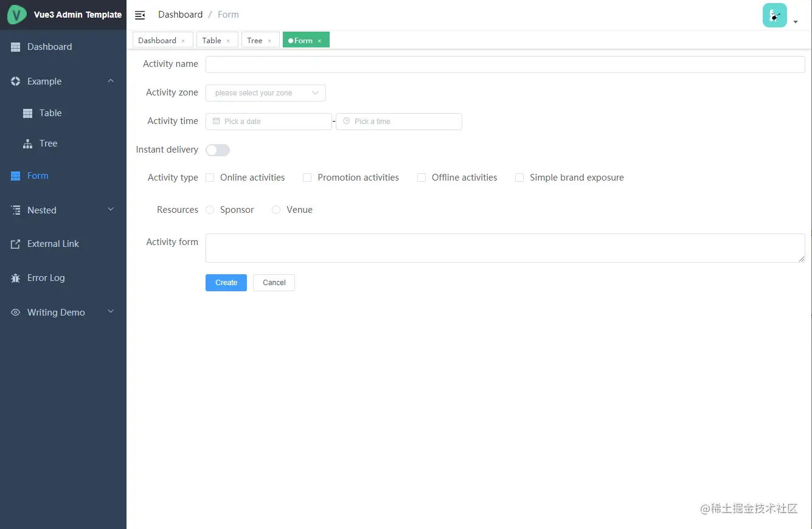The width and height of the screenshot is (812, 529).
Task: Open the avatar dropdown arrow at top right
Action: [x=796, y=22]
